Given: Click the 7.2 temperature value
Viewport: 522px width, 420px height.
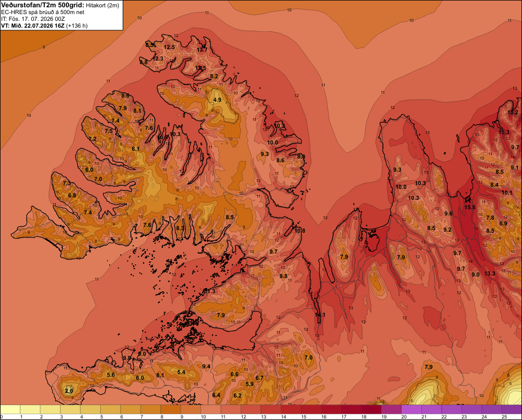Looking at the screenshot, I should 92,139.
